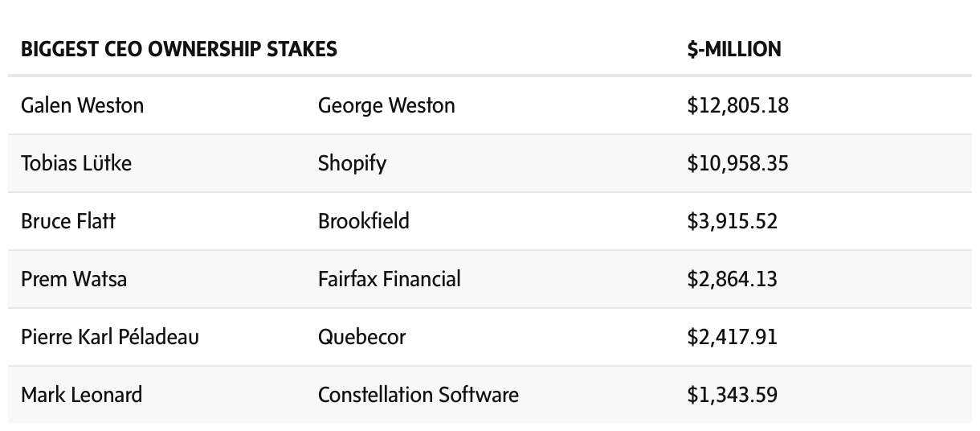Click the George Weston company cell

pyautogui.click(x=386, y=105)
